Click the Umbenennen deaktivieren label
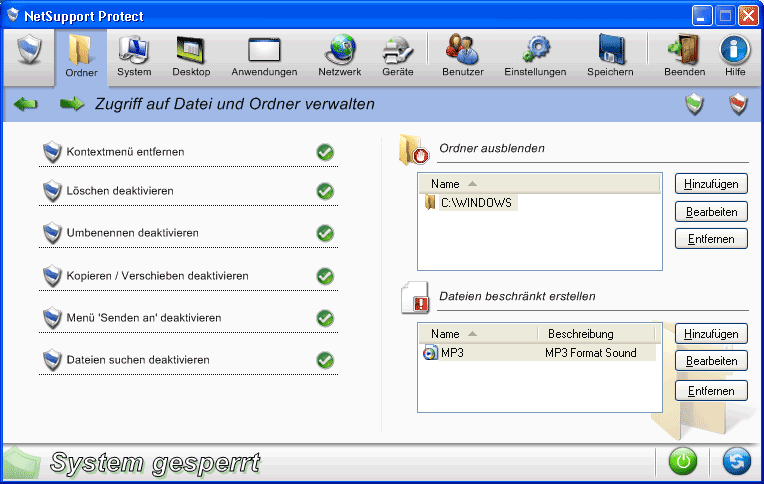The height and width of the screenshot is (484, 764). (x=133, y=232)
